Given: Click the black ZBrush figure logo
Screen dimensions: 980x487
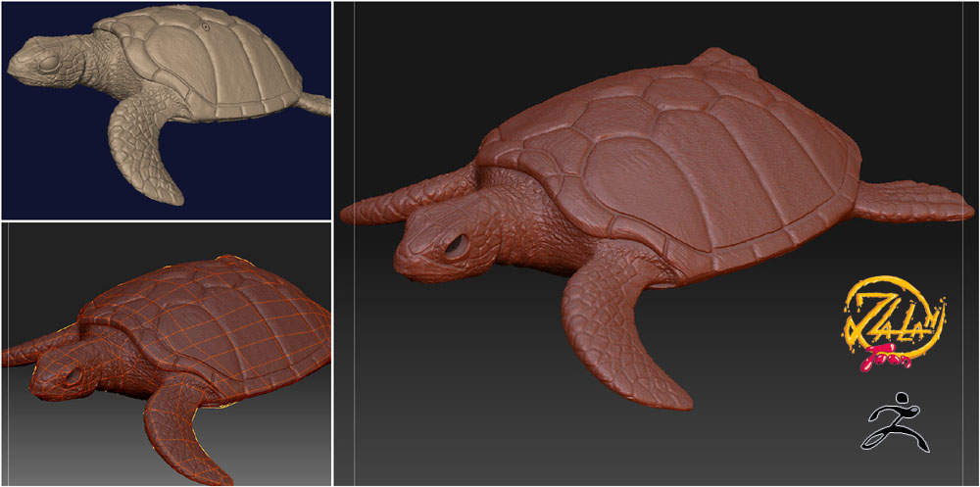Looking at the screenshot, I should (x=895, y=421).
